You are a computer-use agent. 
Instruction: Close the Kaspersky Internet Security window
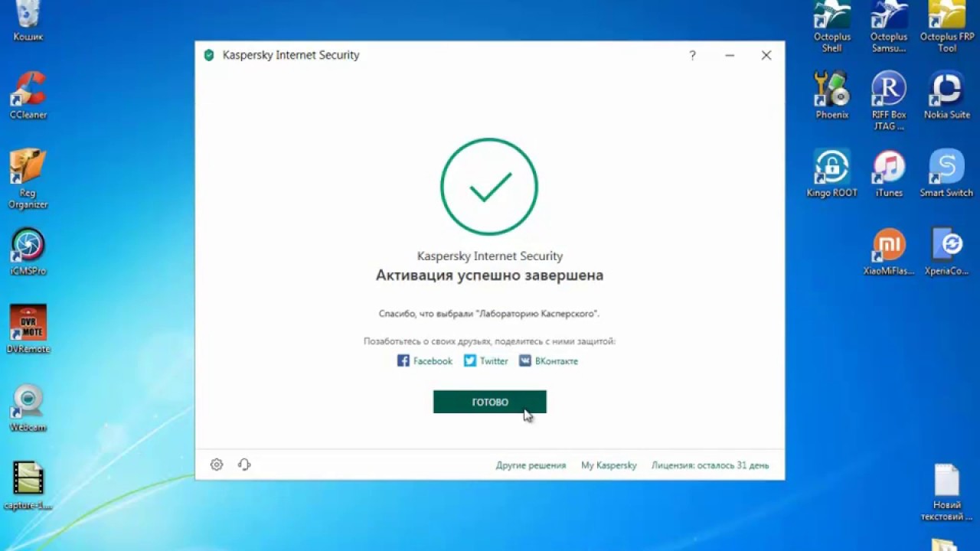[x=766, y=55]
